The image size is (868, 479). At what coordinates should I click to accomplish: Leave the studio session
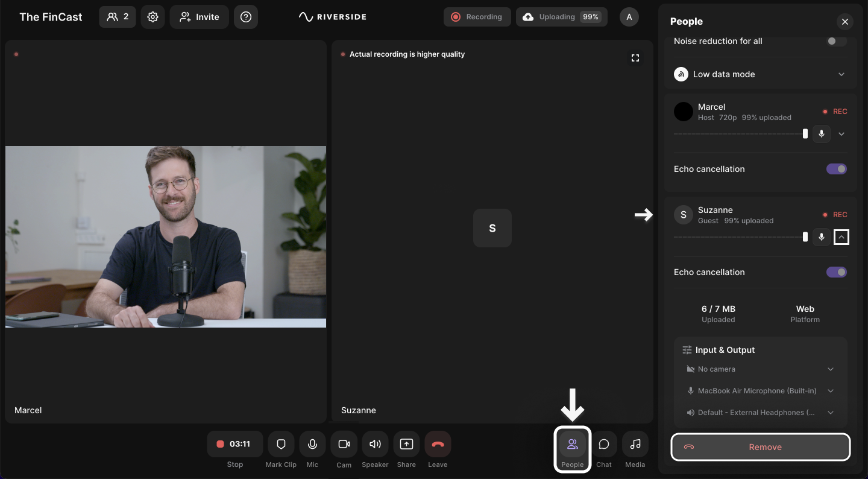pyautogui.click(x=438, y=444)
